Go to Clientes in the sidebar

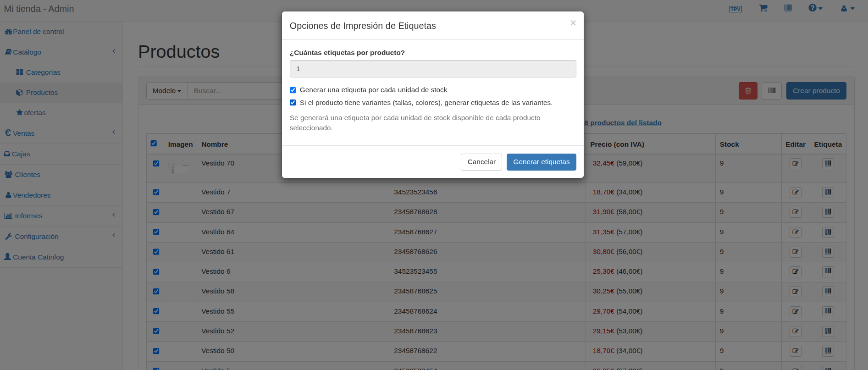28,175
